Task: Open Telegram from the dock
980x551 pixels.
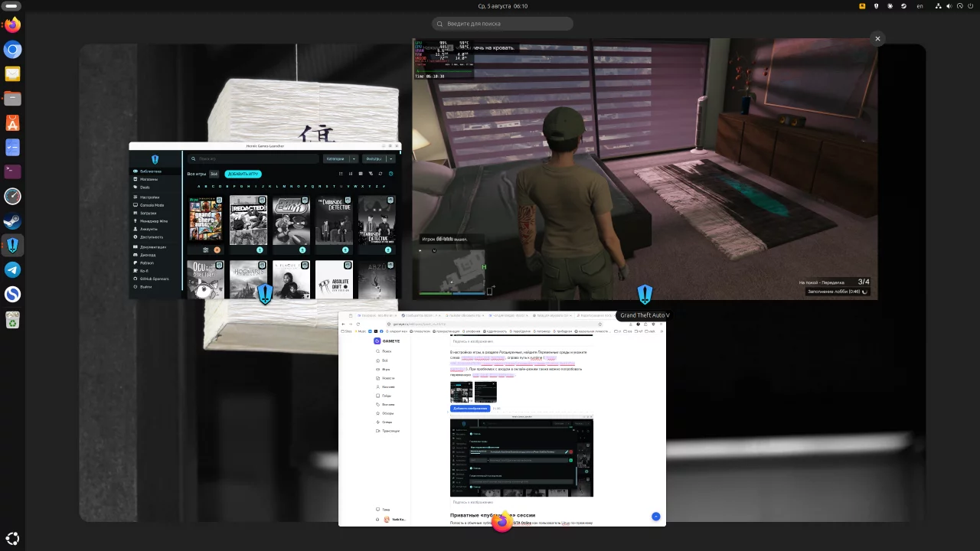Action: click(x=12, y=270)
